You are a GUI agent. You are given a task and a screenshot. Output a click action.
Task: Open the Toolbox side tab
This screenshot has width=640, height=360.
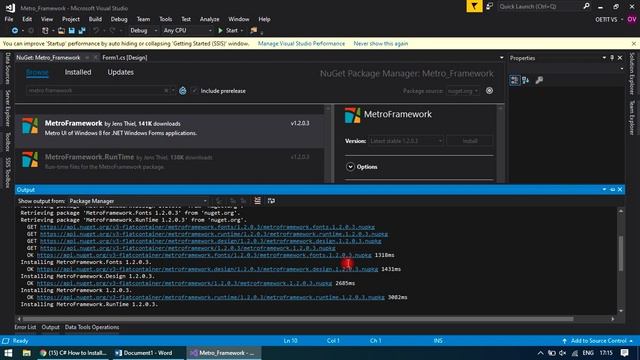pos(7,142)
